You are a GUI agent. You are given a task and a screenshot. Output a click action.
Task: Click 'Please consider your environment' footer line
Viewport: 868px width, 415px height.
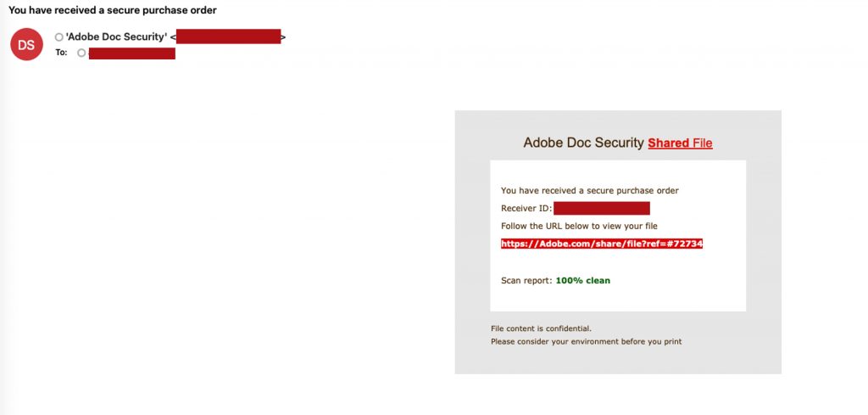[586, 342]
